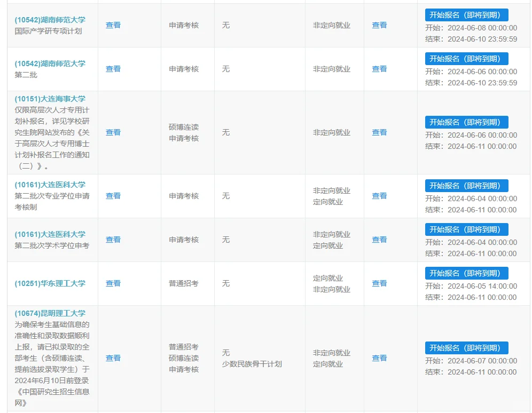The height and width of the screenshot is (413, 532).
Task: Start registration for 昆明理工大学
Action: 466,348
